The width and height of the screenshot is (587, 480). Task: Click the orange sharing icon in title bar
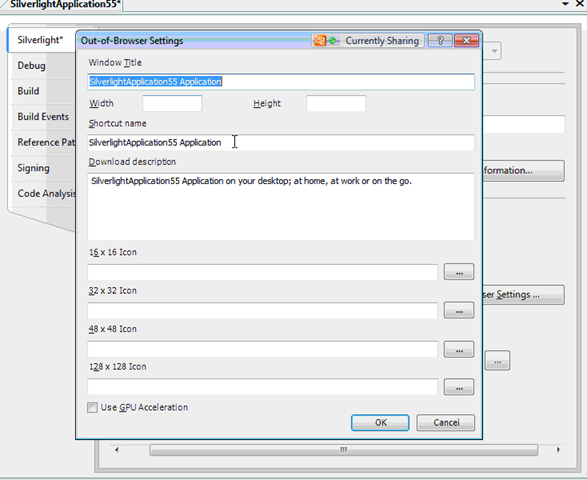coord(320,40)
